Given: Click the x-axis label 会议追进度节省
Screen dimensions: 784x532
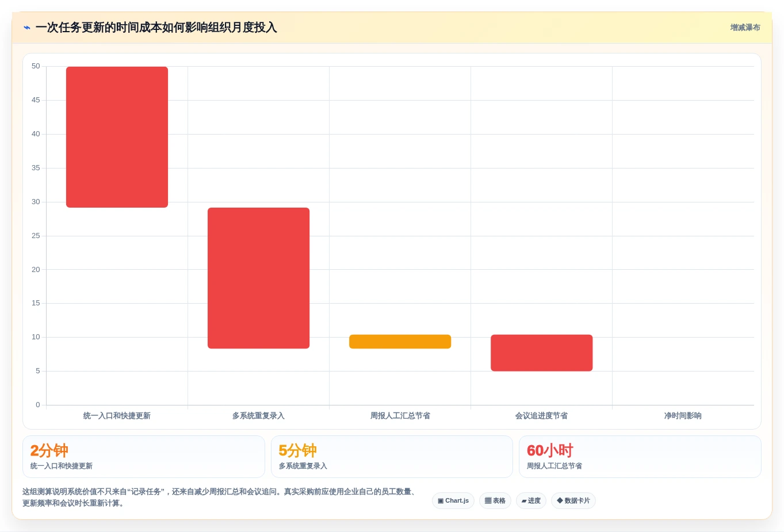Looking at the screenshot, I should [x=541, y=416].
